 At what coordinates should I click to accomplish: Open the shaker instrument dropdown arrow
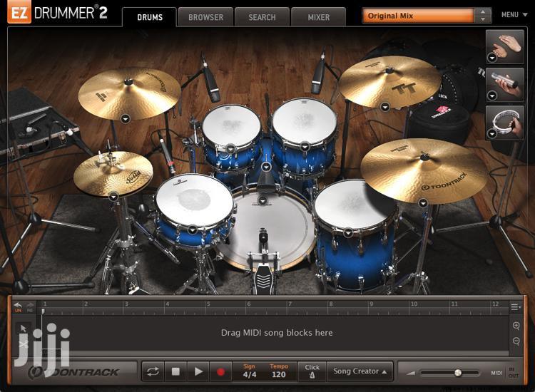491,96
